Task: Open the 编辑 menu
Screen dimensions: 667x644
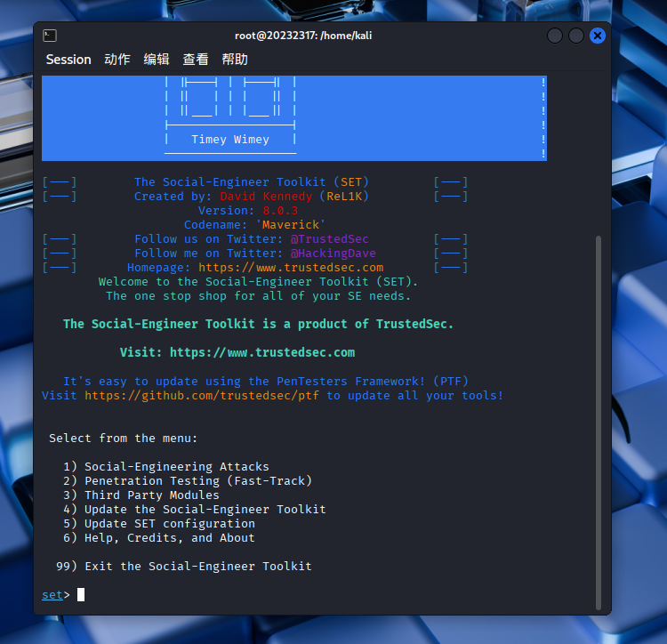Action: [157, 60]
